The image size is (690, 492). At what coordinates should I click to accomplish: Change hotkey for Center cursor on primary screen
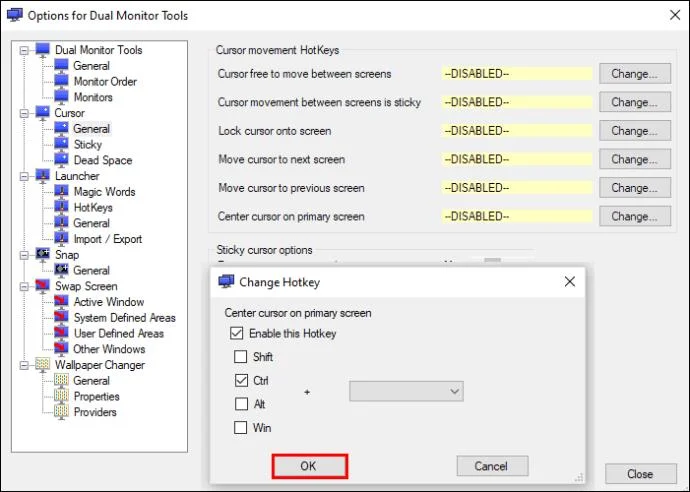[635, 216]
